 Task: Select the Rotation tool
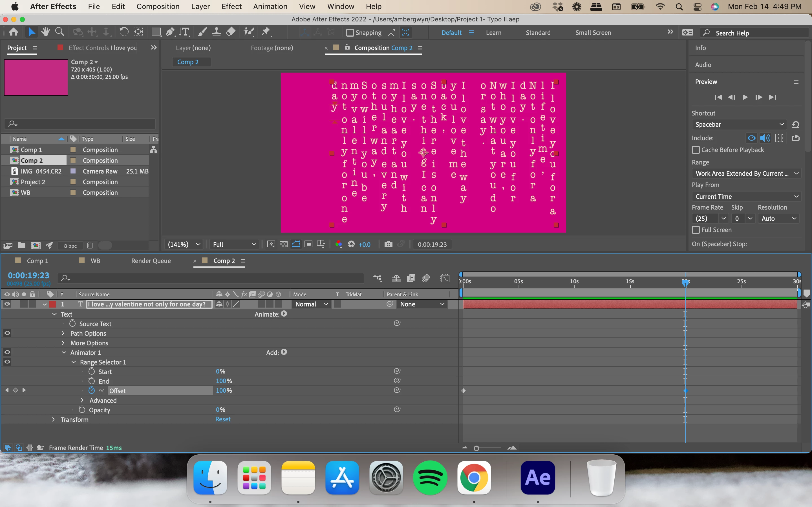(x=124, y=32)
